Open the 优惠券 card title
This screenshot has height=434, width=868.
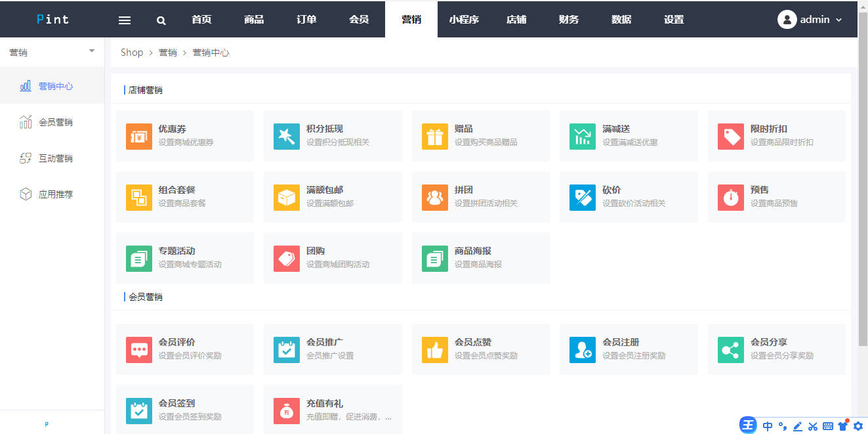click(172, 129)
